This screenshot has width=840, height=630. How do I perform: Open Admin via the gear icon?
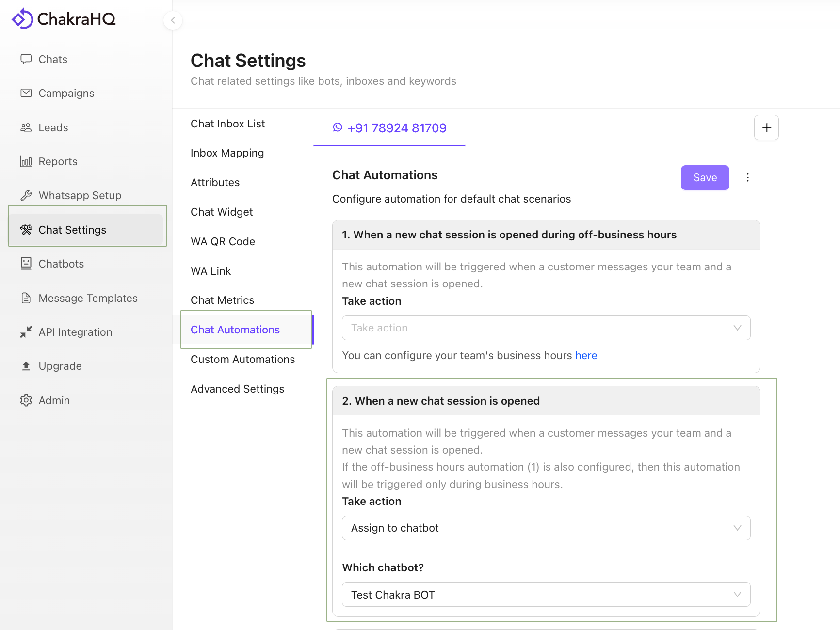click(x=26, y=400)
